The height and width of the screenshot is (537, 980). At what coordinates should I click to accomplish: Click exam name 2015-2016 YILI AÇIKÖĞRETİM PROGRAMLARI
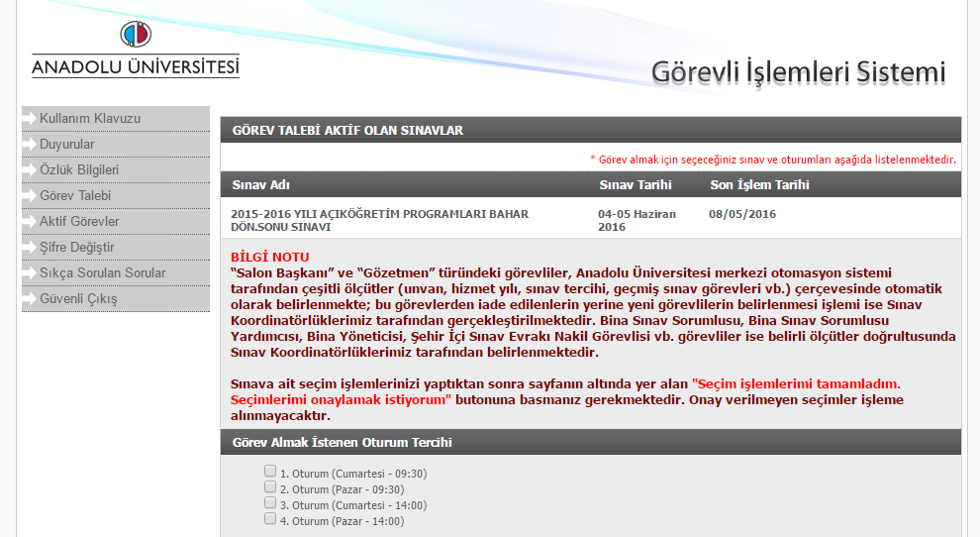tap(379, 220)
